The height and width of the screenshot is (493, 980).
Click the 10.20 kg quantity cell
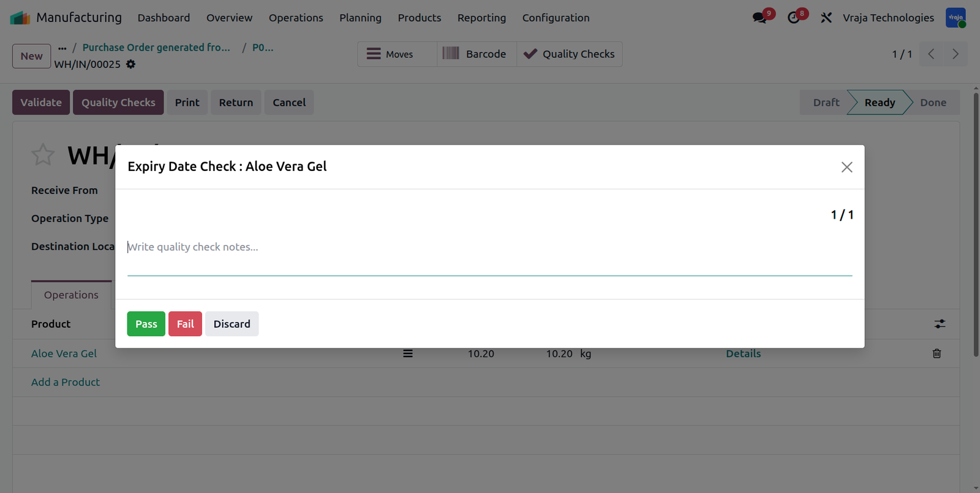click(559, 353)
